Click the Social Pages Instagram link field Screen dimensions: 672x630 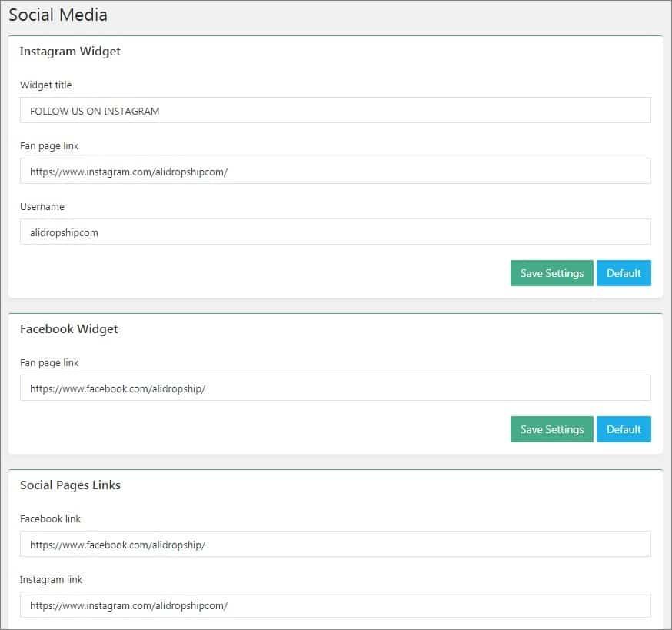[335, 605]
